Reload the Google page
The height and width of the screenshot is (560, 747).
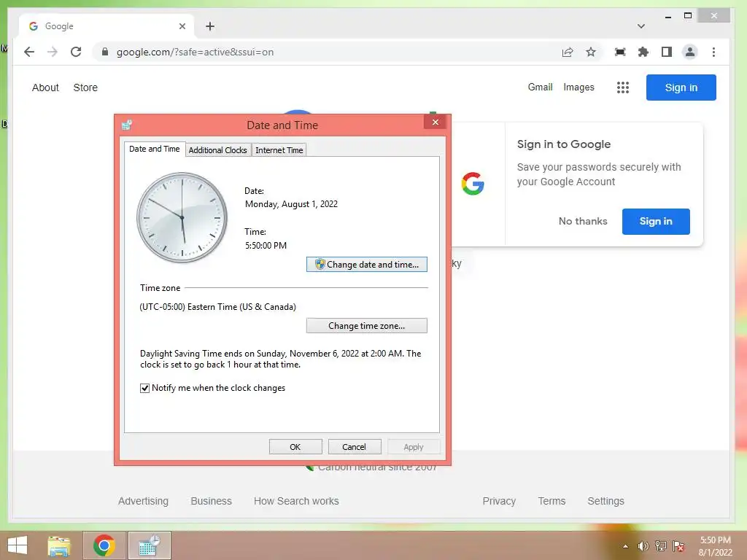click(x=76, y=52)
